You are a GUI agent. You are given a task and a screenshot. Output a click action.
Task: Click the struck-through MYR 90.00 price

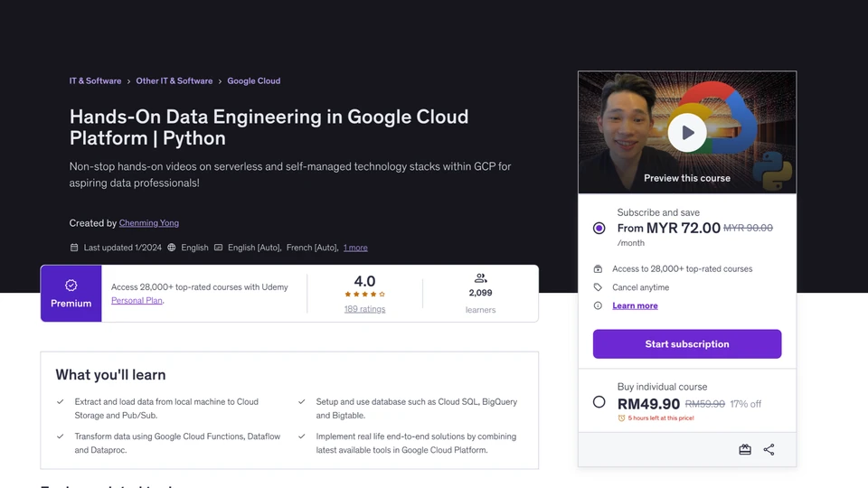click(x=748, y=228)
